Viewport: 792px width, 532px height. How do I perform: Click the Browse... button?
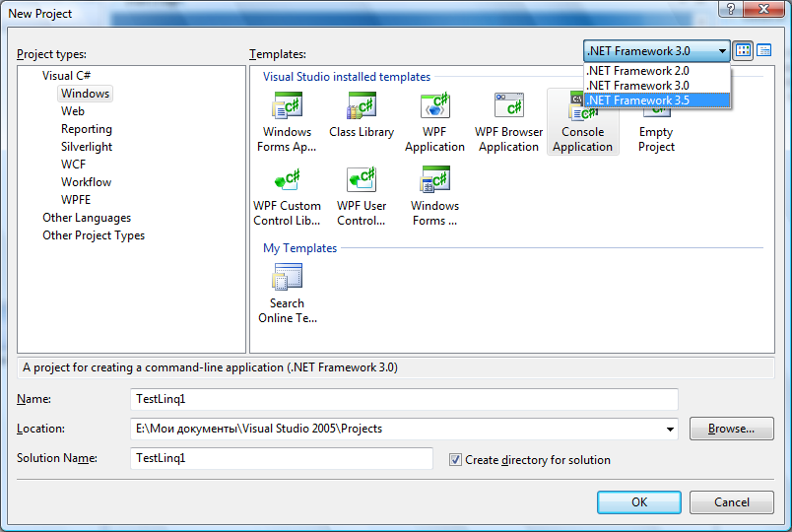(731, 429)
